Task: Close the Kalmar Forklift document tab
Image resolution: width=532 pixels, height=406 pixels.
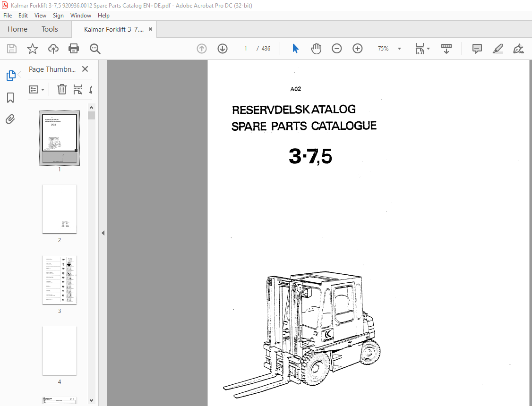Action: pos(150,29)
